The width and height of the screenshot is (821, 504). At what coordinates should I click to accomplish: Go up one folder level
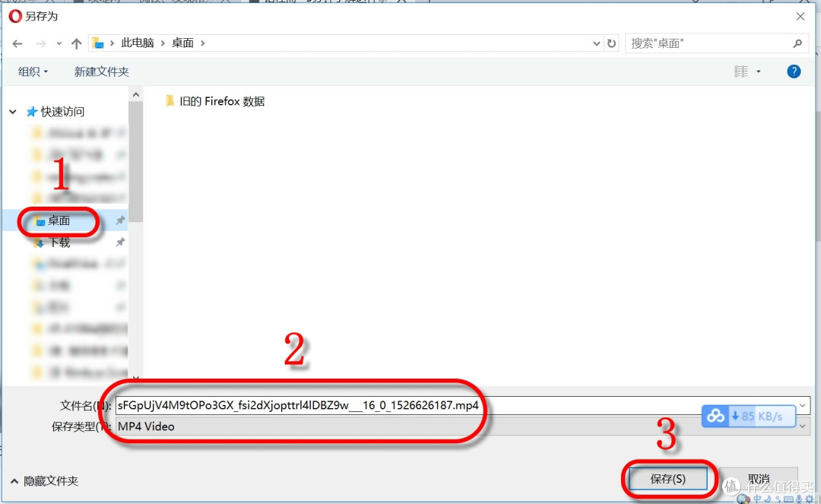[x=77, y=43]
